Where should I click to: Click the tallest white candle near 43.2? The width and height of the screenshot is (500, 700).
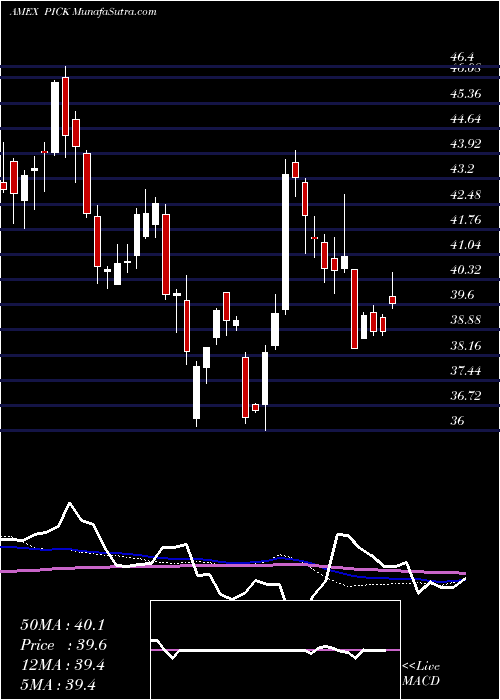(x=285, y=242)
